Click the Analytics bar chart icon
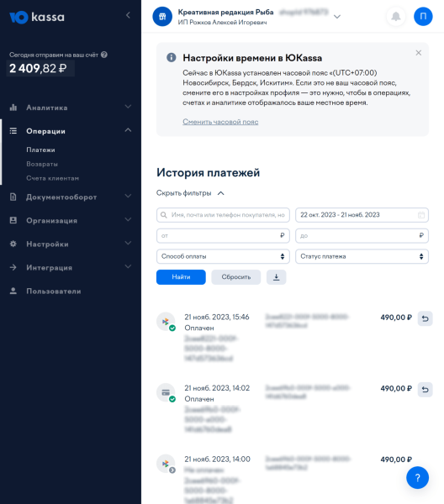 pos(13,108)
